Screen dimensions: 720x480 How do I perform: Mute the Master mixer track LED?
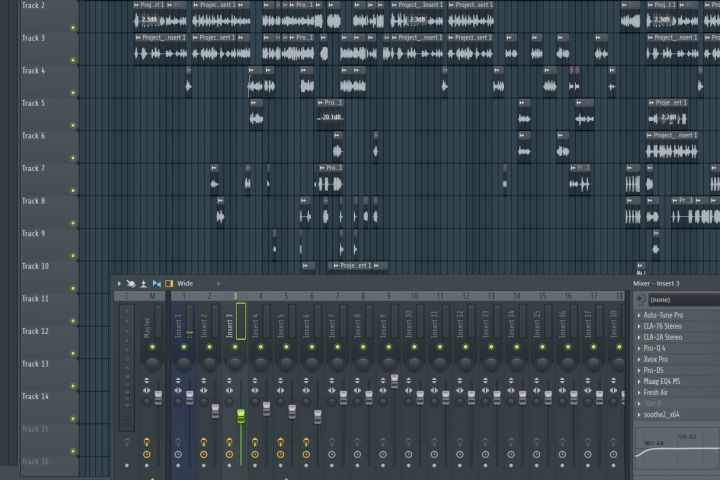(x=152, y=347)
